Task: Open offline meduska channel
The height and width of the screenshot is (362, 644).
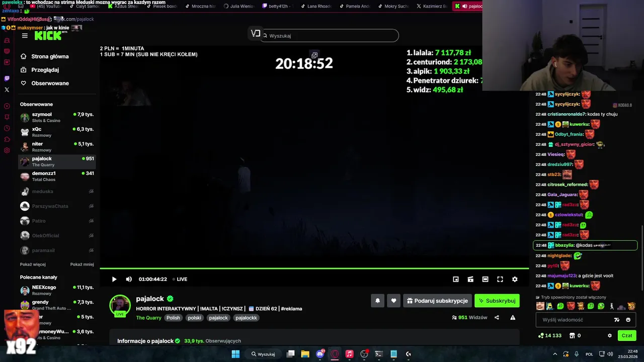Action: coord(57,191)
